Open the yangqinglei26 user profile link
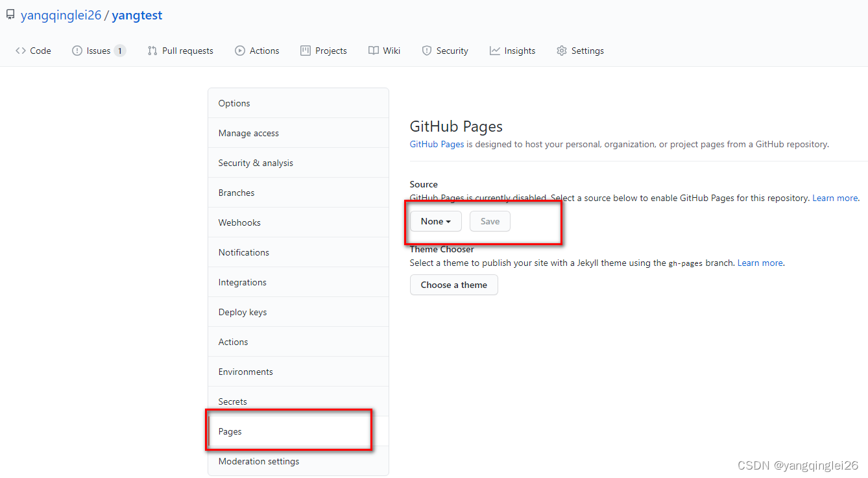This screenshot has height=478, width=868. (61, 15)
